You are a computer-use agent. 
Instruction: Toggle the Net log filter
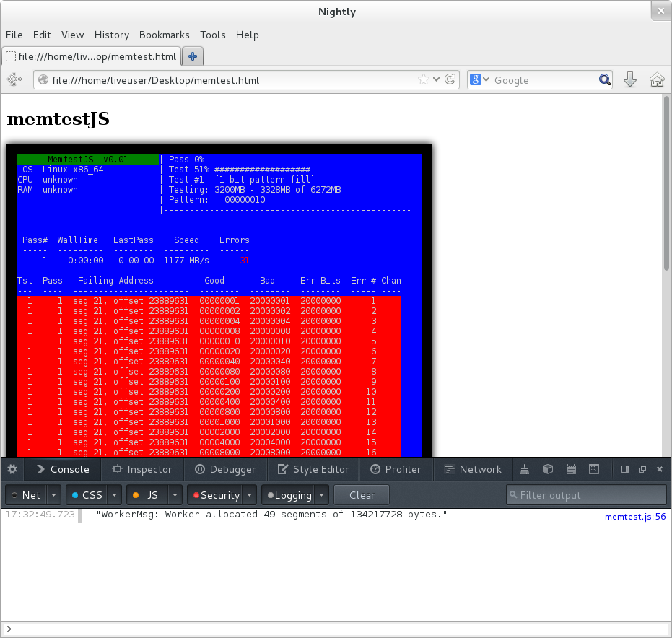click(x=25, y=495)
